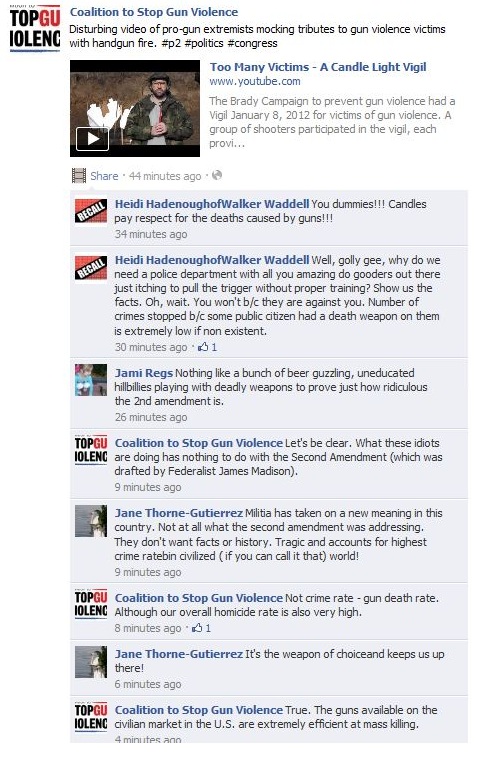Open Jane Thorne-Gutierrez avatar on the Militia comment
Screen dimensions: 477x759
point(91,521)
